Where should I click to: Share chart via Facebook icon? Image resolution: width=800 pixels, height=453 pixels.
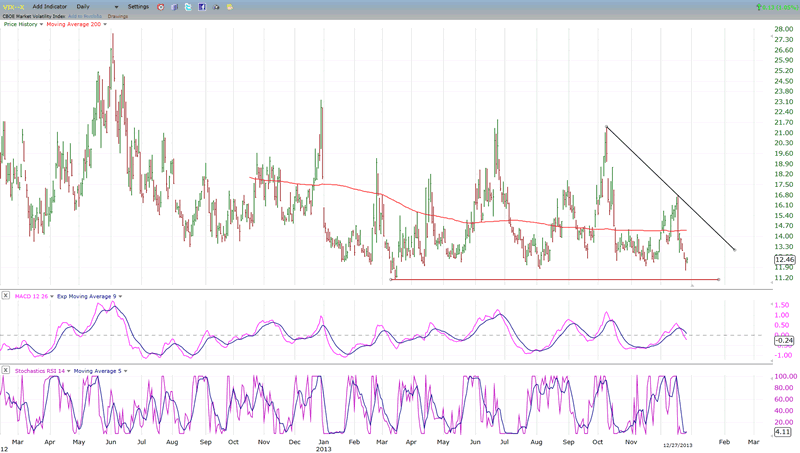202,7
